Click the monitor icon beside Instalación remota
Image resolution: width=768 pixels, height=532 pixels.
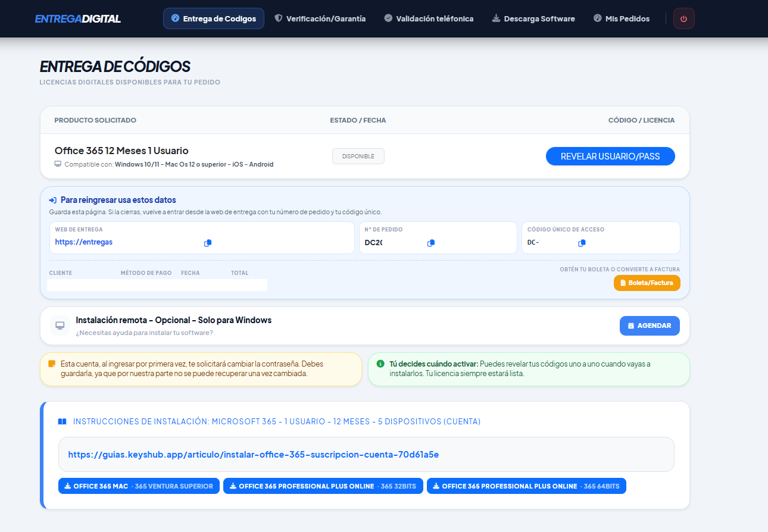pyautogui.click(x=60, y=326)
